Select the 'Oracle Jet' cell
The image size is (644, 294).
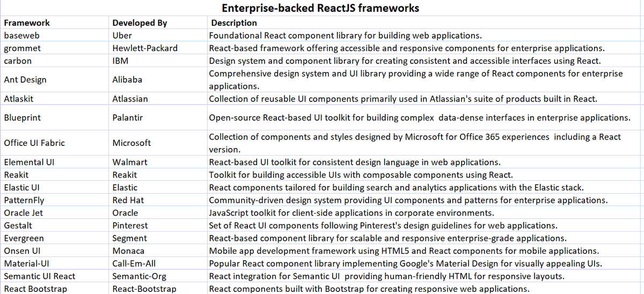click(55, 212)
